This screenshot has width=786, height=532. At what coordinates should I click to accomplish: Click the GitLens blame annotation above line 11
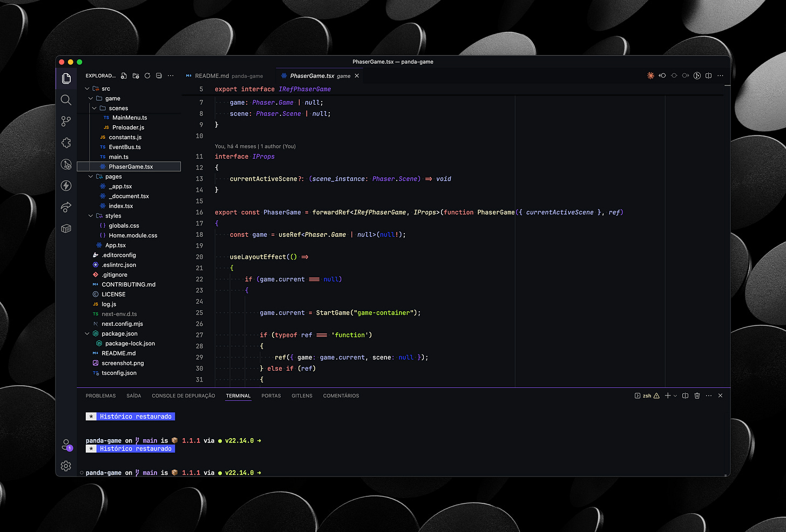click(x=255, y=146)
